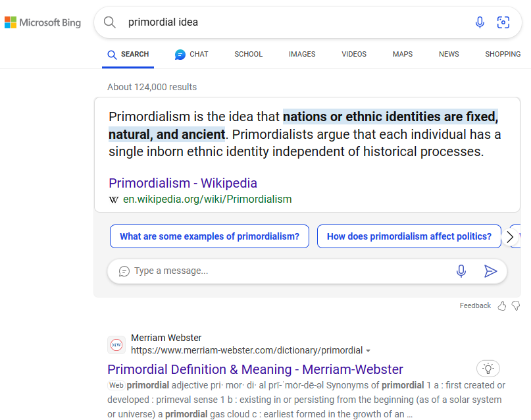The height and width of the screenshot is (420, 531).
Task: Give thumbs down feedback
Action: tap(516, 305)
